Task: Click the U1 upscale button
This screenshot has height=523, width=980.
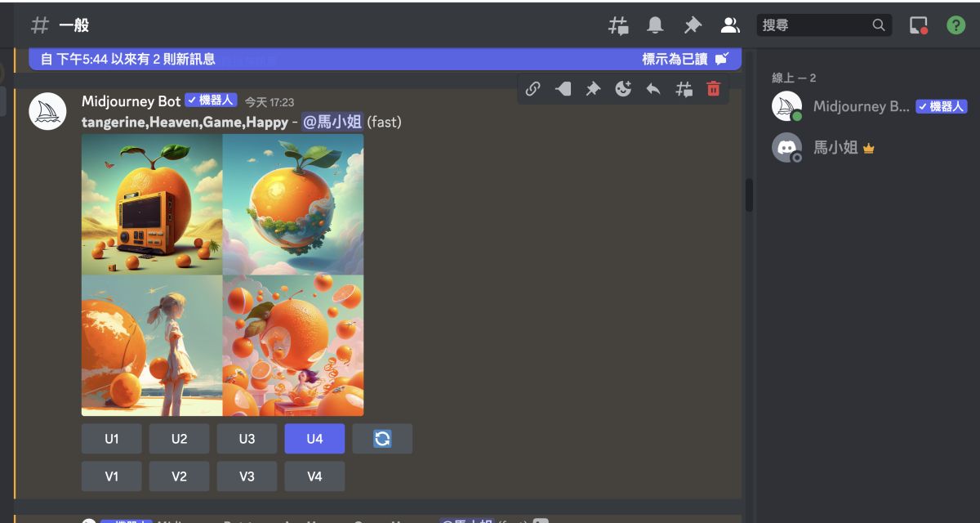Action: 112,439
